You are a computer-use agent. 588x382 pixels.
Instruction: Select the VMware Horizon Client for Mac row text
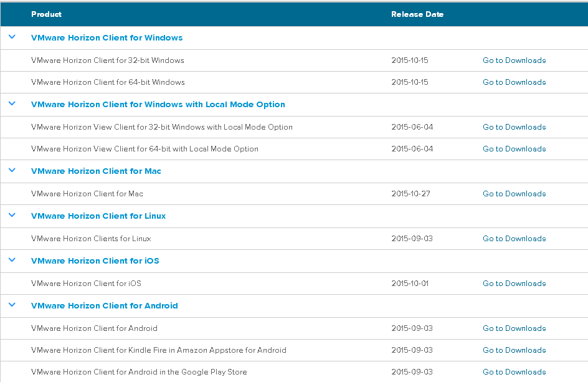click(x=87, y=194)
